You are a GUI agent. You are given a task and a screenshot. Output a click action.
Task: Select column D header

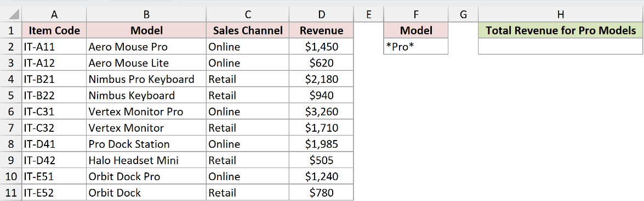click(x=322, y=15)
